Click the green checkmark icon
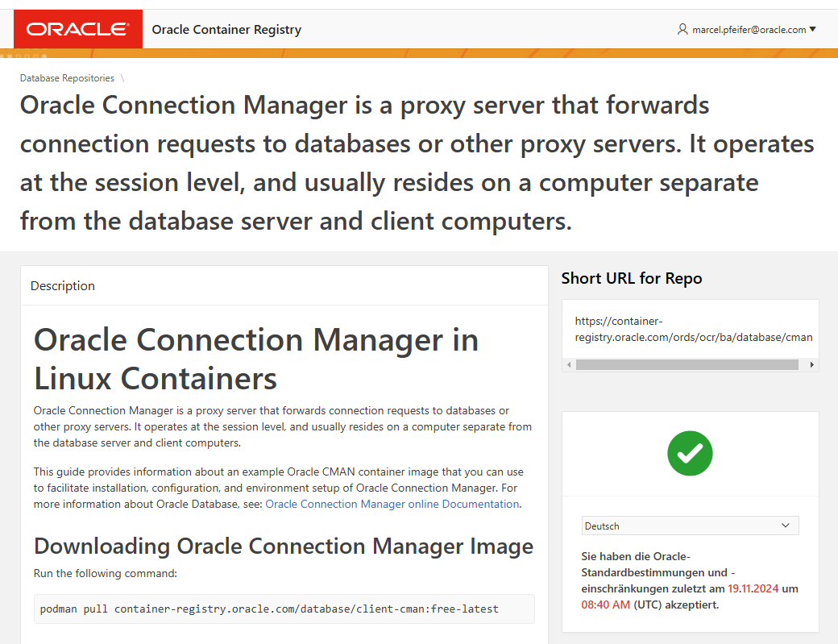838x644 pixels. (x=690, y=453)
